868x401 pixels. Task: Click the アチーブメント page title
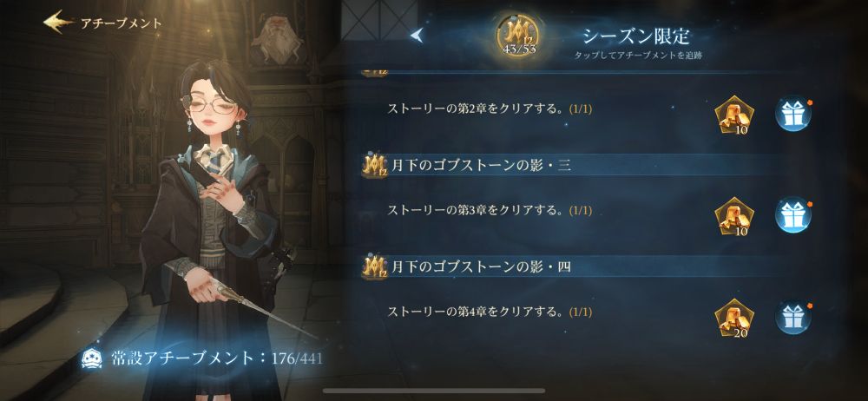(122, 23)
